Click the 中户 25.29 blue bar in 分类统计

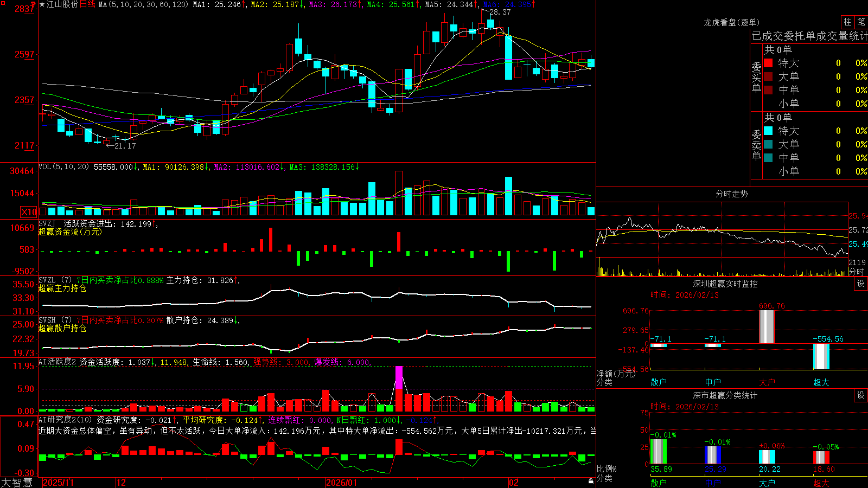point(712,455)
